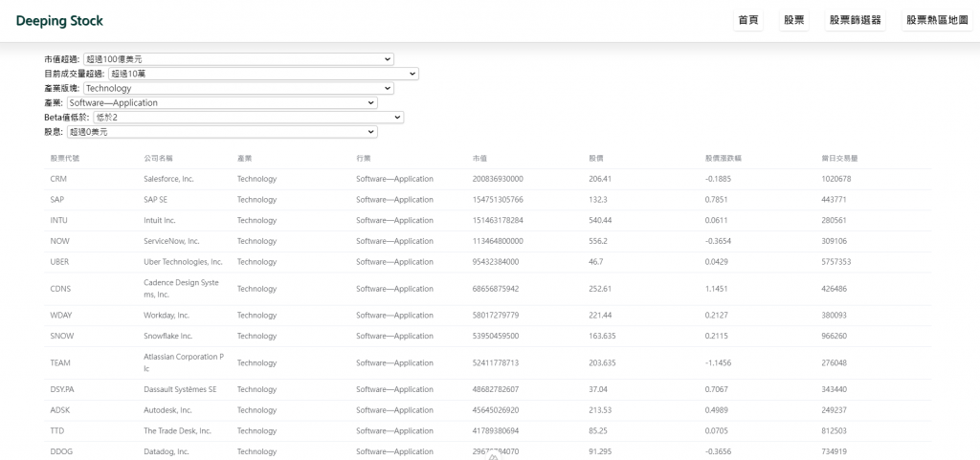The image size is (980, 460).
Task: Select the SAP ticker cell
Action: tap(56, 200)
